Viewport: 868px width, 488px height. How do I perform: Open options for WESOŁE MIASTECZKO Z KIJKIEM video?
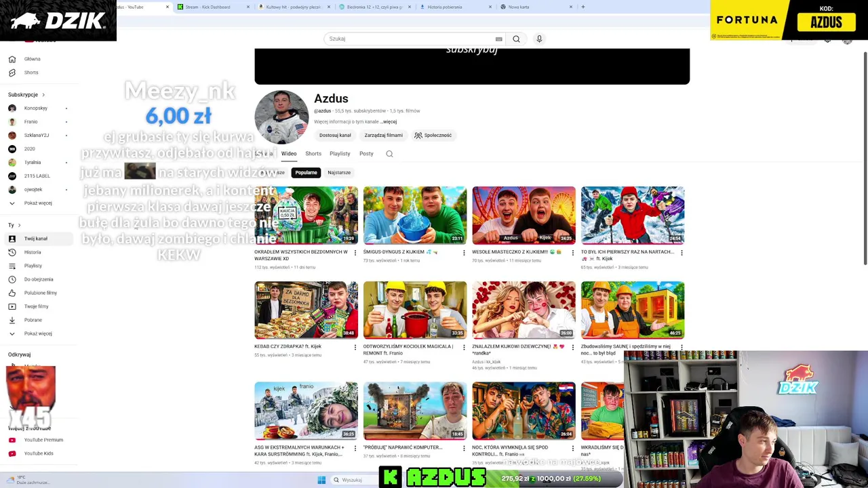pos(572,253)
